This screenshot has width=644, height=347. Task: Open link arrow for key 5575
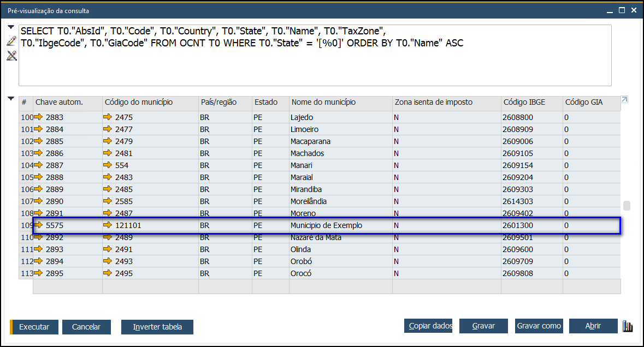pyautogui.click(x=39, y=225)
